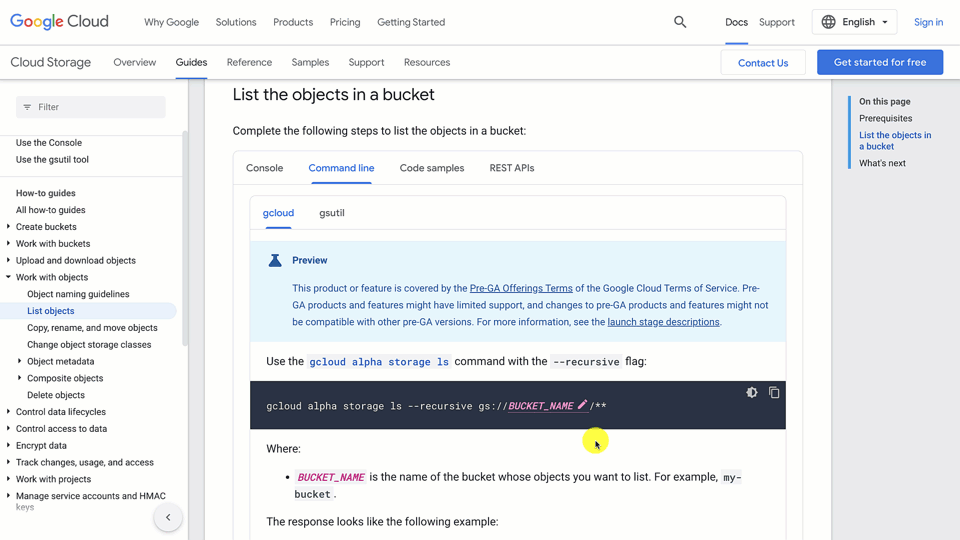Click the filter icon in sidebar
Viewport: 960px width, 540px height.
click(27, 107)
